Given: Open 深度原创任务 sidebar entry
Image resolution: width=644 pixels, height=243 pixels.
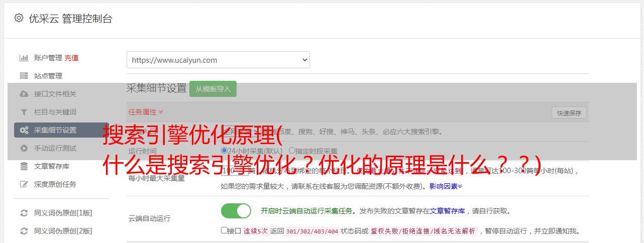Looking at the screenshot, I should click(x=55, y=184).
